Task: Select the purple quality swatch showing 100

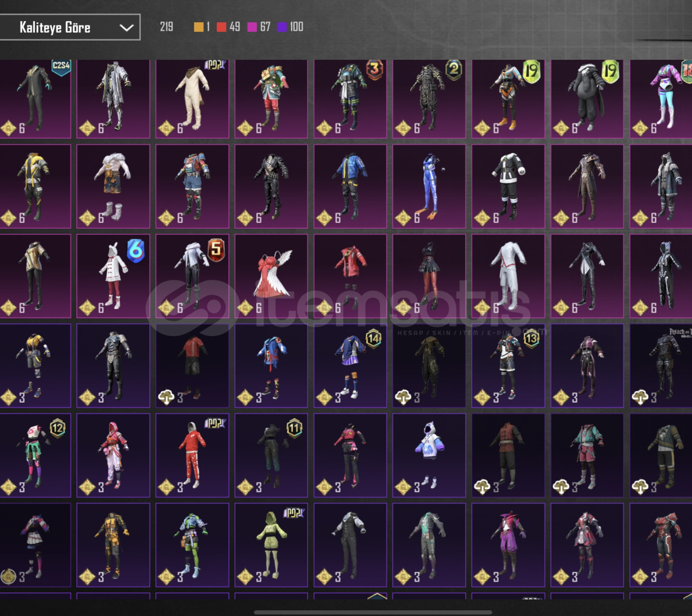Action: coord(282,27)
